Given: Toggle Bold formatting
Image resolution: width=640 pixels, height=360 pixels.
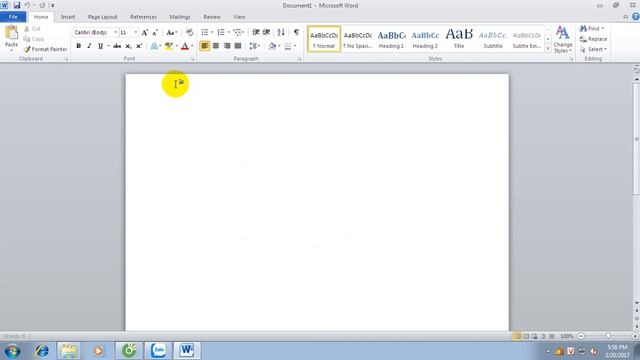Looking at the screenshot, I should 78,46.
